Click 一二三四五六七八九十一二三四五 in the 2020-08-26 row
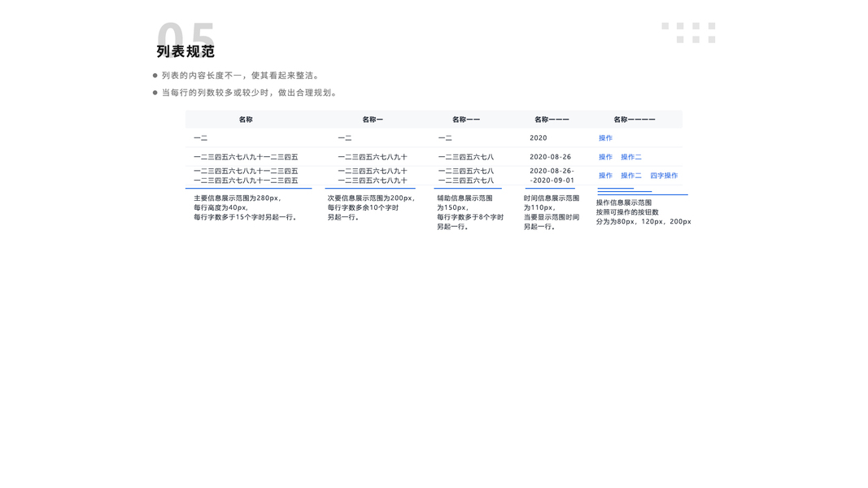This screenshot has height=488, width=868. click(246, 157)
